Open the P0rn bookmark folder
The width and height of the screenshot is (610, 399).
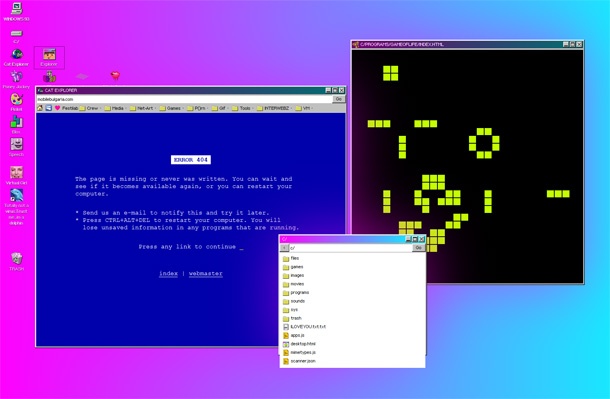point(197,108)
